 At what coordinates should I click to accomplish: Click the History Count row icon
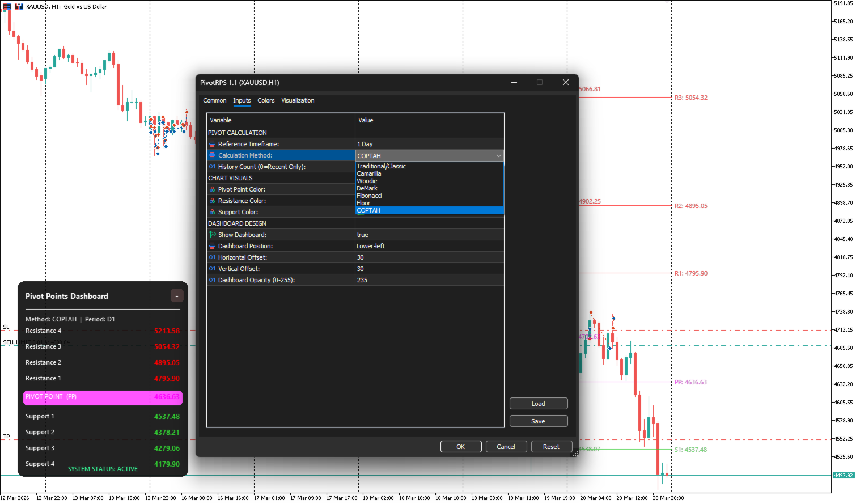pos(212,167)
